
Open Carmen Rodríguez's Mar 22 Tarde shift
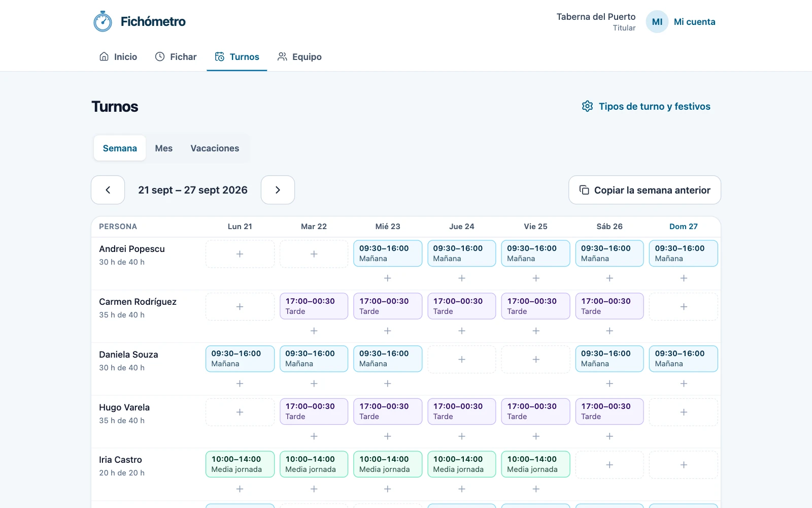tap(314, 306)
